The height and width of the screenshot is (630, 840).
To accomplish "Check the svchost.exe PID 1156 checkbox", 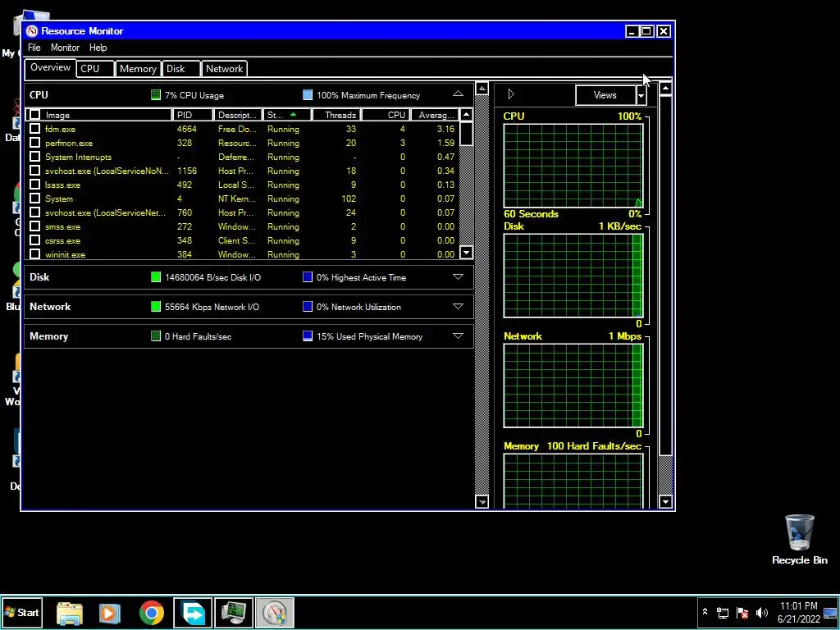I will [34, 171].
